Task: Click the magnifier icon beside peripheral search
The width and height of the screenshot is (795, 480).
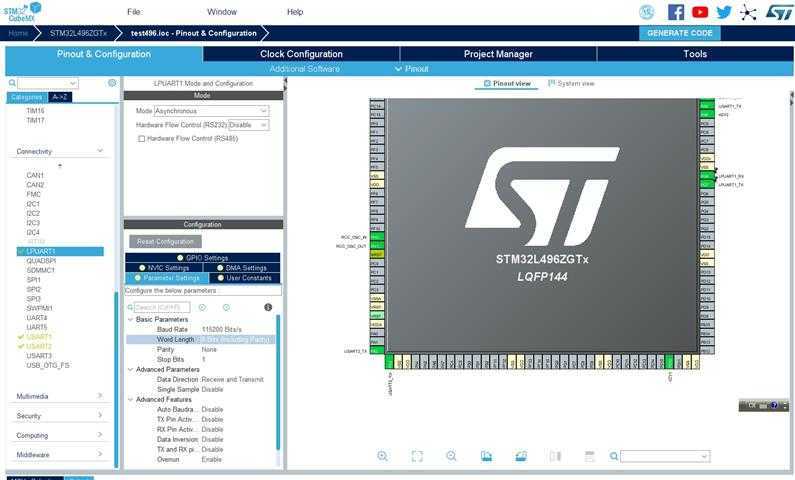Action: (x=12, y=83)
